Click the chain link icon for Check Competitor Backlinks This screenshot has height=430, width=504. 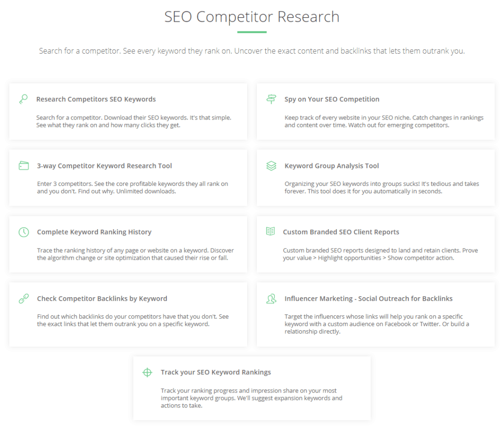(x=24, y=299)
